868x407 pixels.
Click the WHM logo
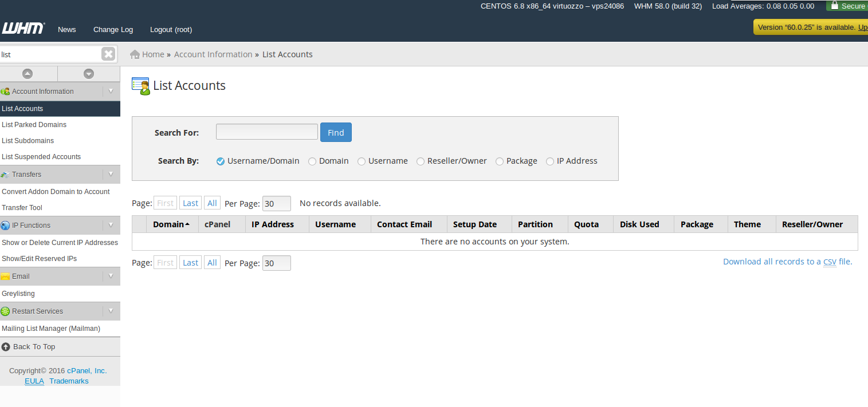(x=23, y=29)
